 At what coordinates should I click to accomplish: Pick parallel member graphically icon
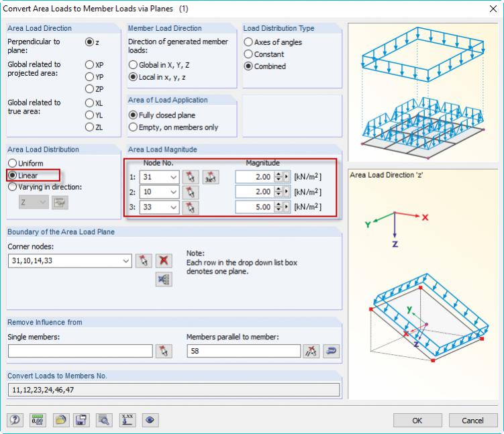(x=311, y=351)
